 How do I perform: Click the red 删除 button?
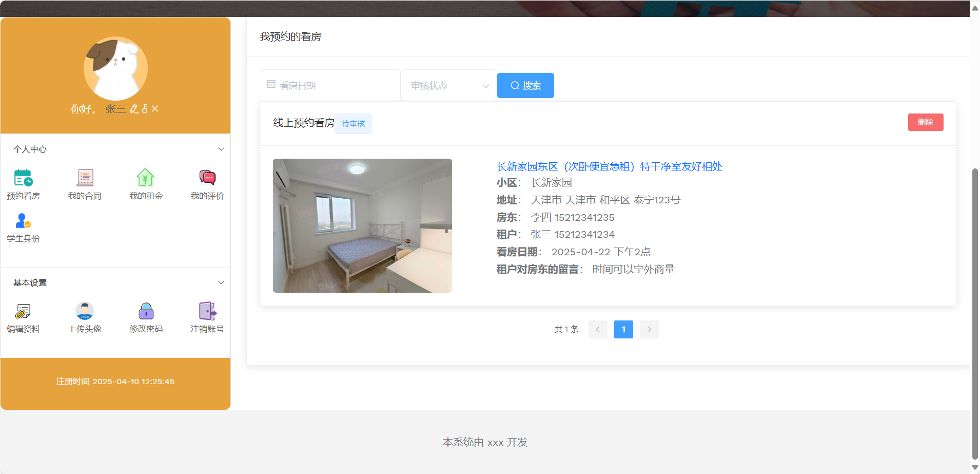point(926,122)
